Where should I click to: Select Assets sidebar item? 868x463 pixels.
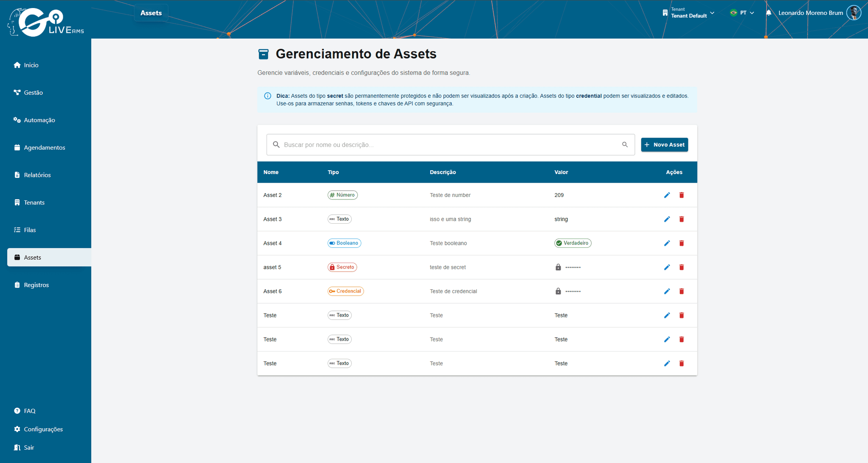click(49, 258)
